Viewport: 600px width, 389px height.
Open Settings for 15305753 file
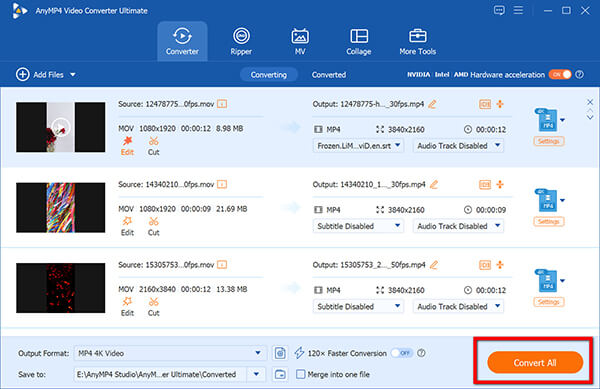pyautogui.click(x=548, y=302)
